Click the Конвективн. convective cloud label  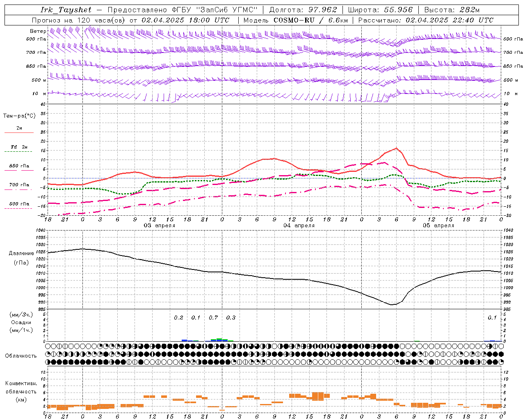pos(21,383)
